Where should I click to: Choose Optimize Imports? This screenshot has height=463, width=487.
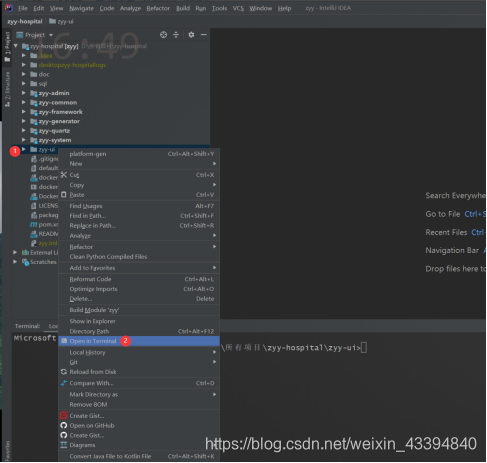pos(139,289)
